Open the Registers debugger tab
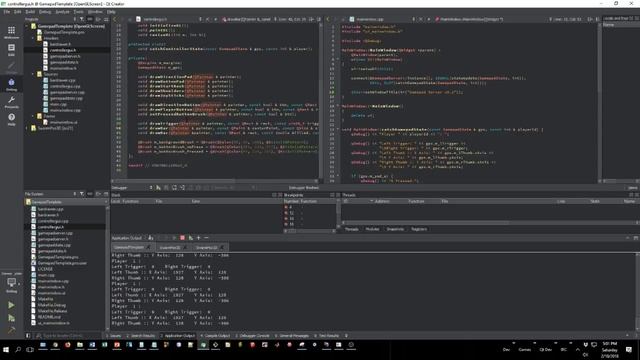This screenshot has width=640, height=360. 419,229
